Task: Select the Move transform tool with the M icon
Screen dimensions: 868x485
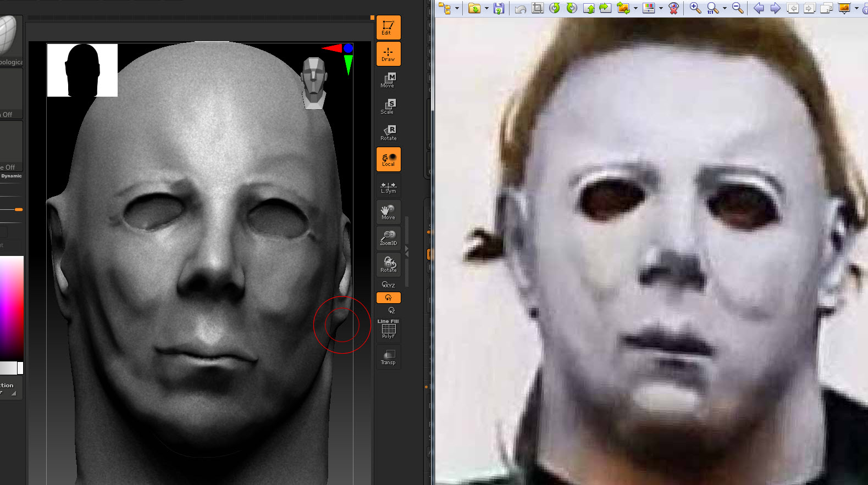Action: tap(388, 80)
